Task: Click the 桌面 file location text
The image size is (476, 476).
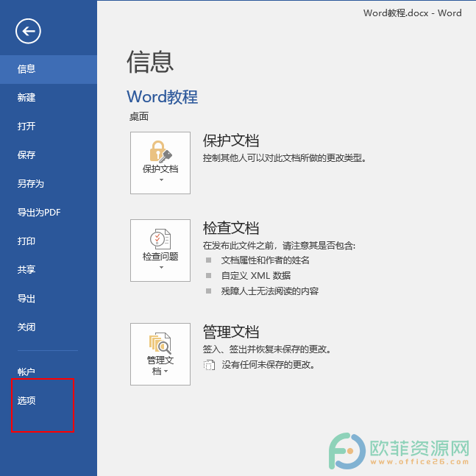Action: (139, 116)
